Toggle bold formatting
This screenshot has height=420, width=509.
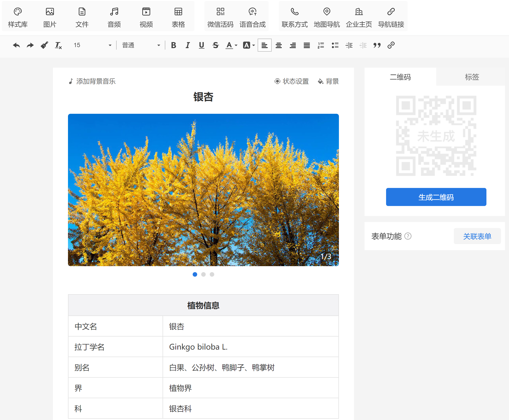173,45
